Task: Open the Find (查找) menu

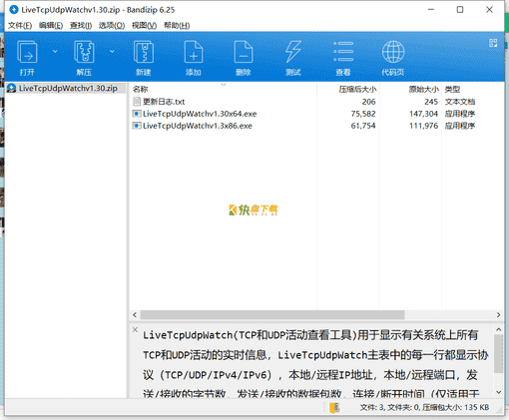Action: 81,26
